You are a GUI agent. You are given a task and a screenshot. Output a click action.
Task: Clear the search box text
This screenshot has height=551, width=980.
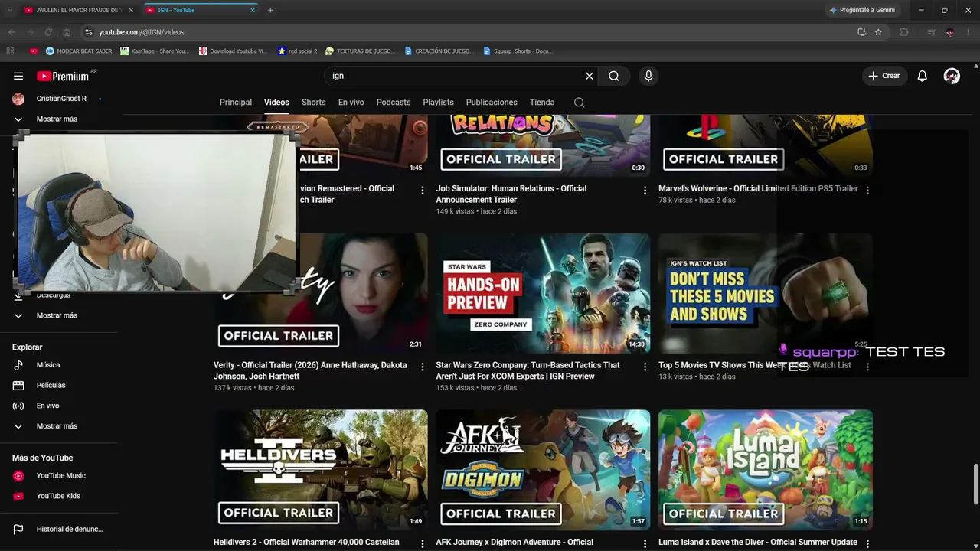[x=590, y=76]
